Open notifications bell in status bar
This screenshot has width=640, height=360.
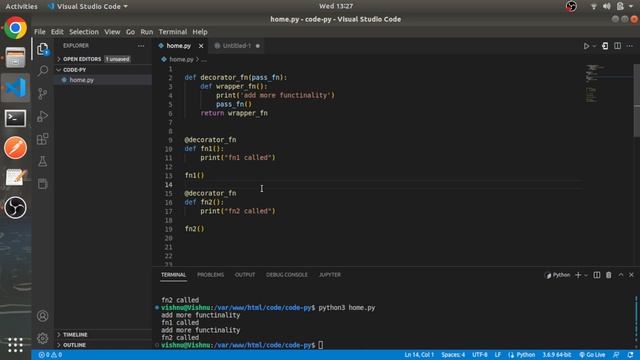[x=631, y=355]
